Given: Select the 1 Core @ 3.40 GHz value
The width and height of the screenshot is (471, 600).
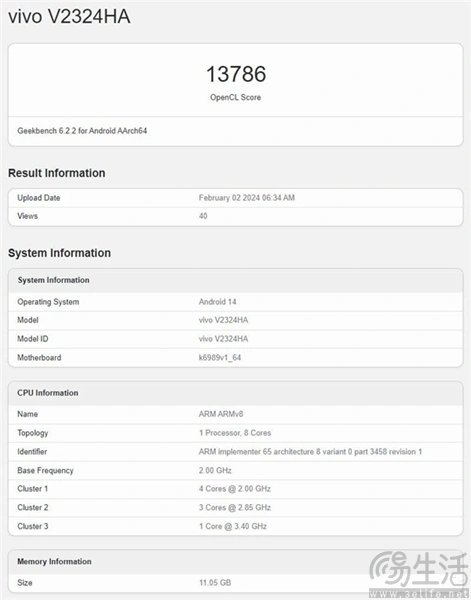Looking at the screenshot, I should point(233,527).
